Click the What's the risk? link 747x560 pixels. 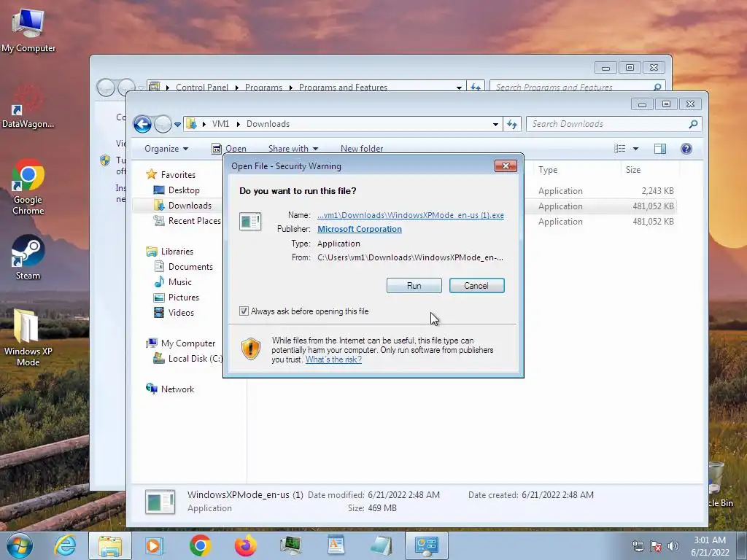point(333,359)
